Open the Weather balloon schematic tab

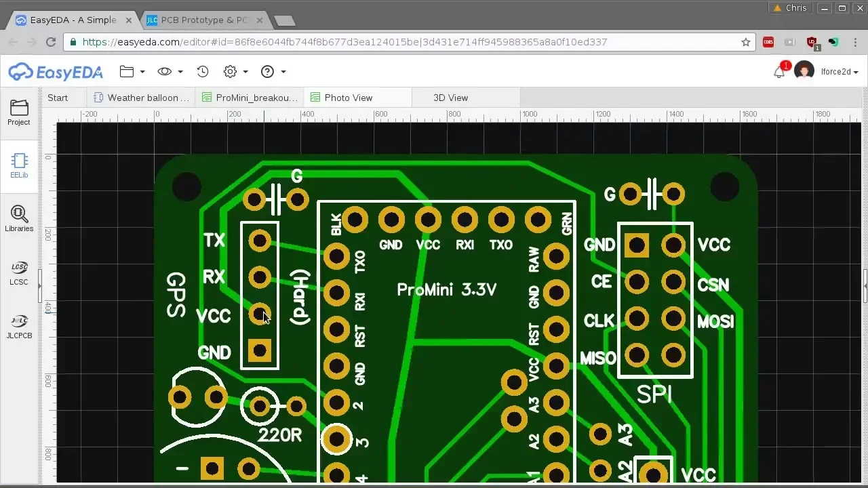[147, 98]
